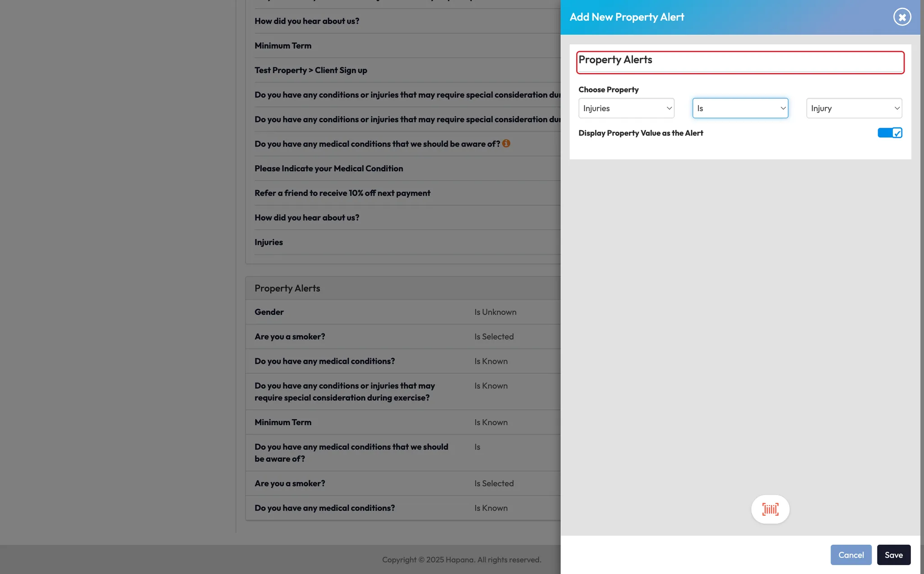Screen dimensions: 924x574
Task: Click the Injuries property row
Action: [269, 242]
